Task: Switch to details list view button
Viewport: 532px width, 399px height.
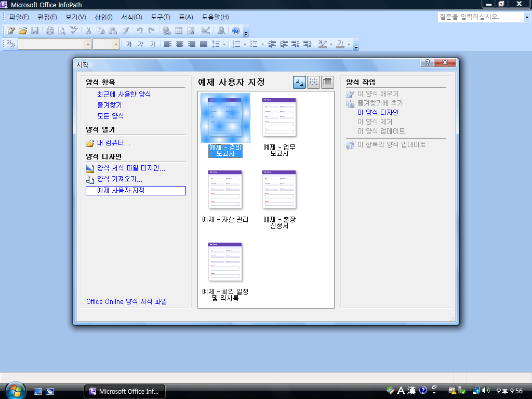Action: click(x=327, y=82)
